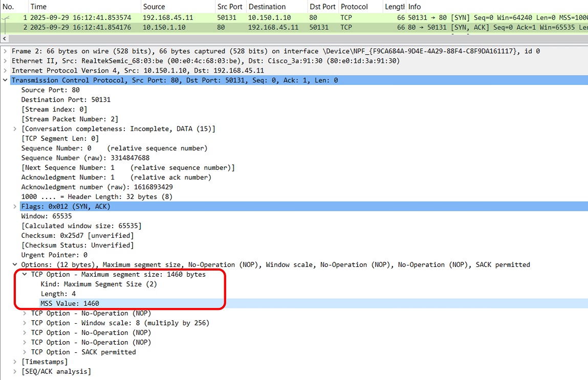Collapse the Options (12 bytes) node
This screenshot has height=380, width=588.
(15, 265)
